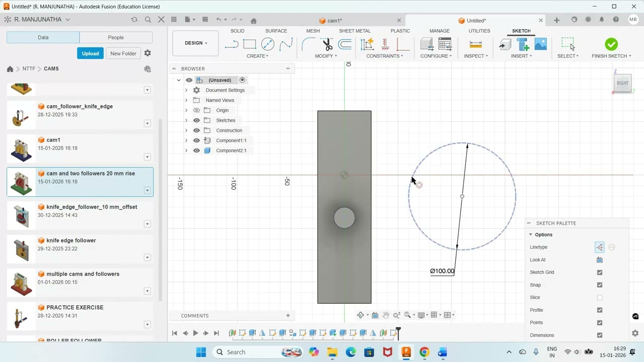The image size is (644, 362).
Task: Hide Component1:1 via eye icon
Action: pos(197,140)
